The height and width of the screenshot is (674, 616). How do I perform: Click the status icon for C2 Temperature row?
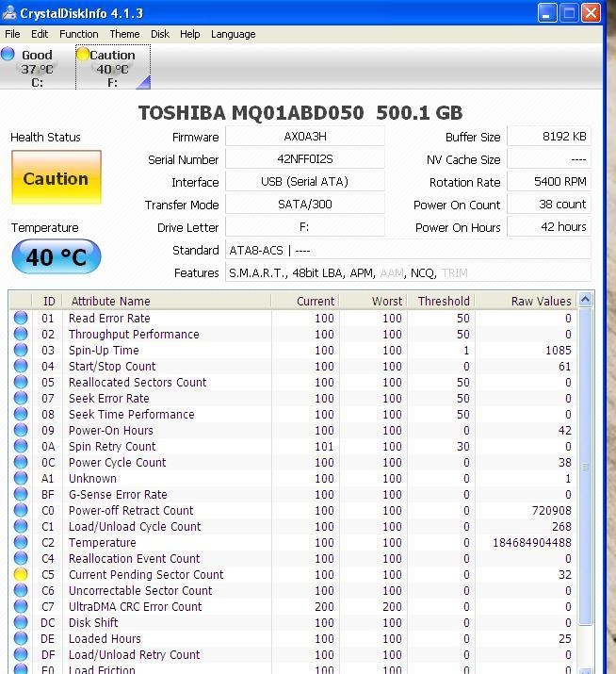point(21,542)
